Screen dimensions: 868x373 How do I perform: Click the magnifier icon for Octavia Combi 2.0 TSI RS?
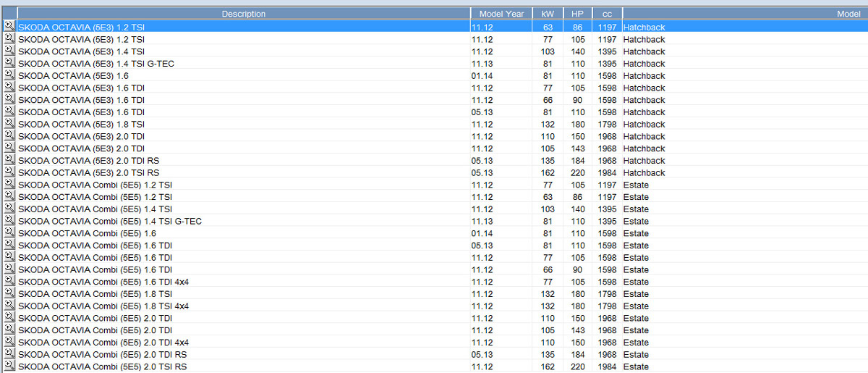coord(9,366)
